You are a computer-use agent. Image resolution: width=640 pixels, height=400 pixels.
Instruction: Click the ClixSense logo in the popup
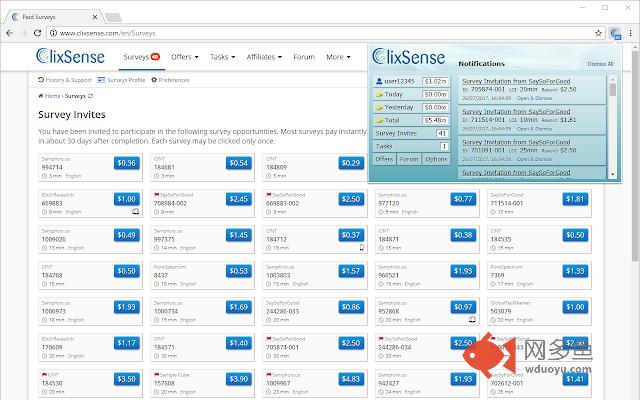409,57
